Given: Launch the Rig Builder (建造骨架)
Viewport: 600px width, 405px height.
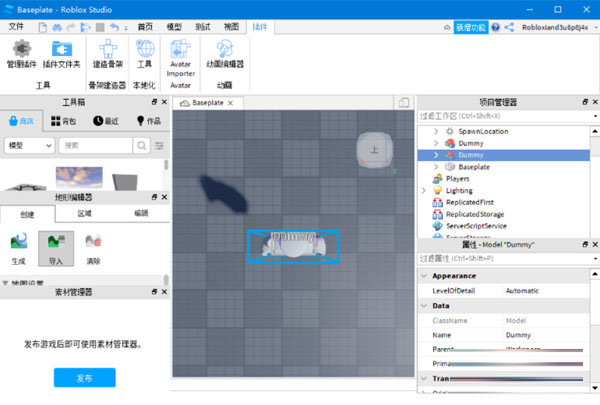Looking at the screenshot, I should tap(108, 54).
